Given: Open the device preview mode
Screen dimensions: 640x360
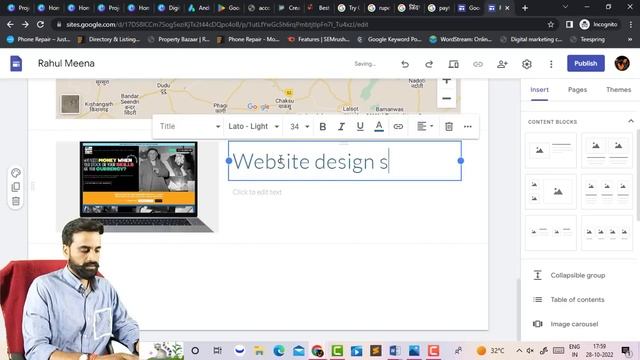Looking at the screenshot, I should [453, 64].
